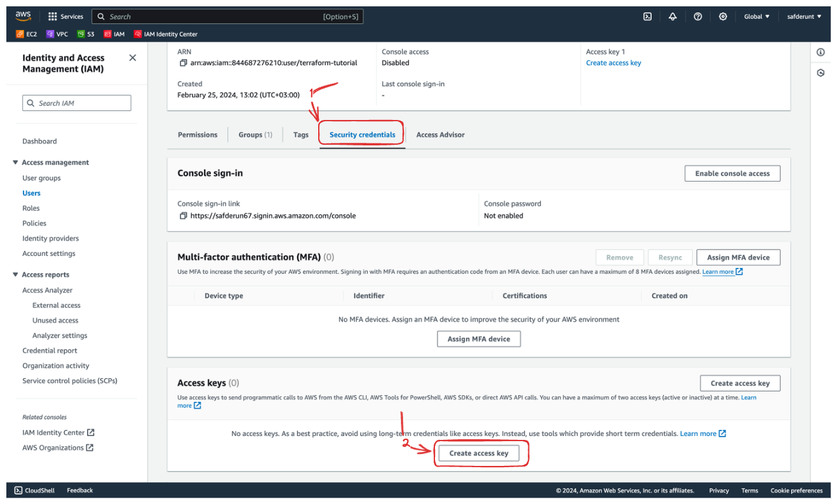
Task: Open the hexagon icon below info icon
Action: tap(820, 73)
